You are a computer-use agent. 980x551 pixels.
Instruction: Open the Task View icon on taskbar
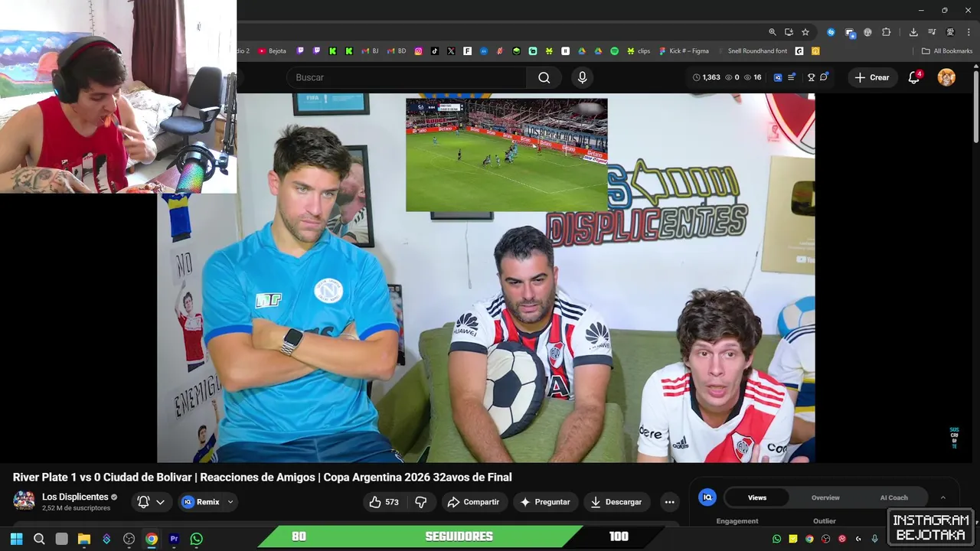pos(62,539)
